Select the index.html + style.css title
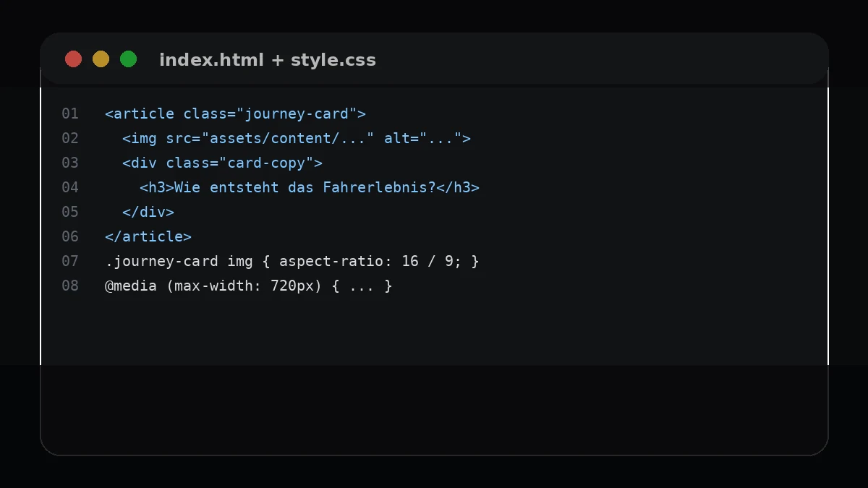The height and width of the screenshot is (488, 868). [268, 60]
